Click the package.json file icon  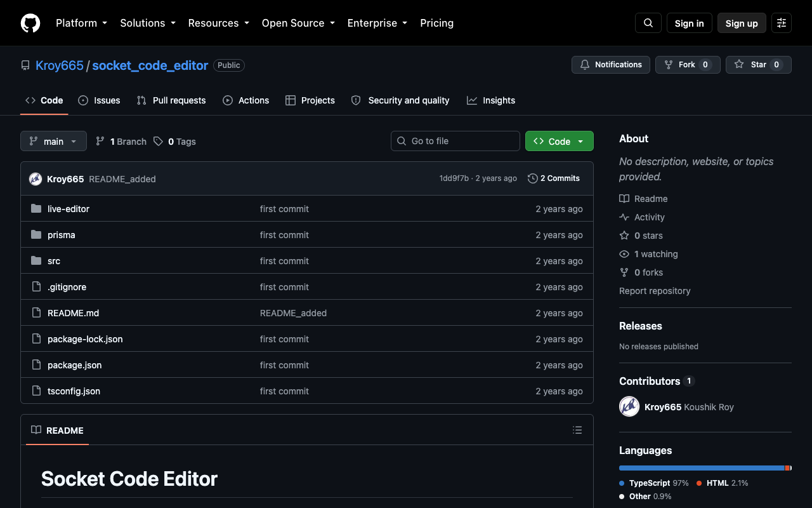point(36,365)
